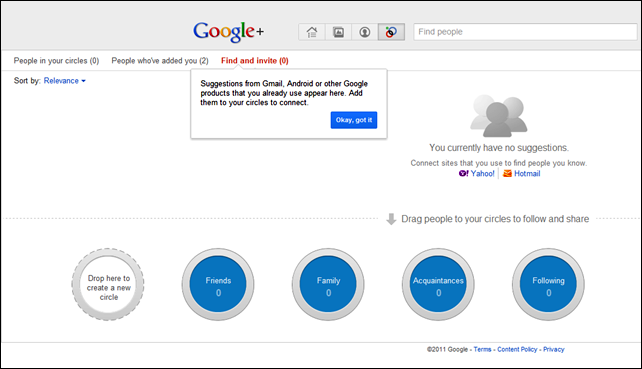Open the Sort by Relevance dropdown
This screenshot has height=369, width=642.
click(65, 81)
